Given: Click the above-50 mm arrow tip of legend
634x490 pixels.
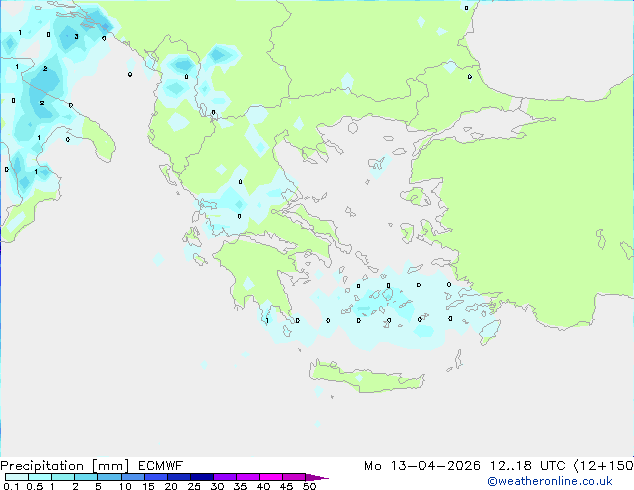Looking at the screenshot, I should 317,477.
